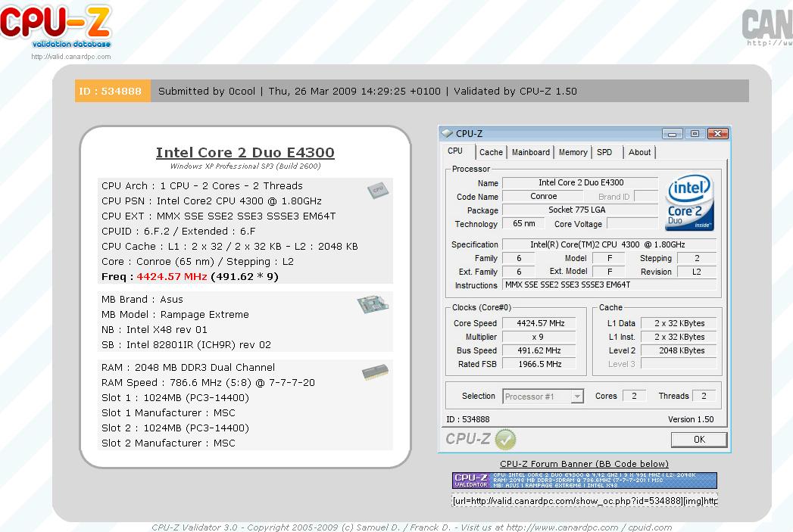
Task: Click the CPU-Z window title icon
Action: (447, 133)
